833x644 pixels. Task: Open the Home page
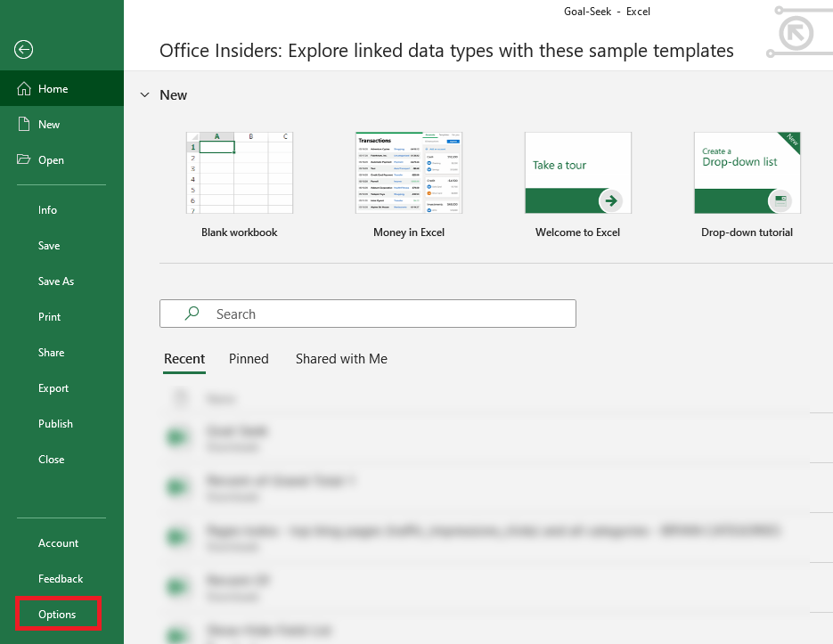(61, 88)
